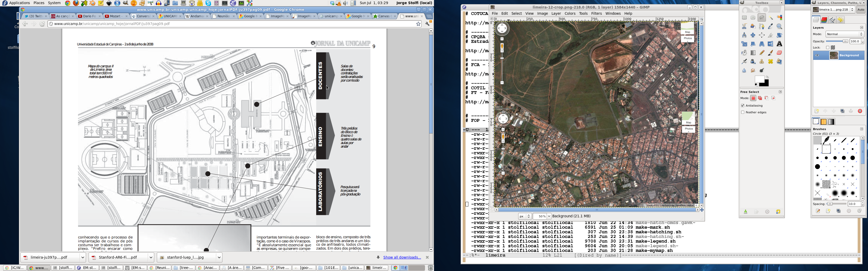Select the Rectangle Select tool in Toolbox
This screenshot has width=868, height=271.
pos(744,18)
